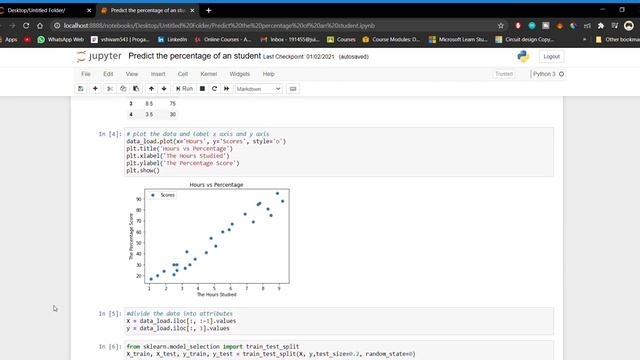
Task: Insert a cell below with plus icon
Action: 95,89
